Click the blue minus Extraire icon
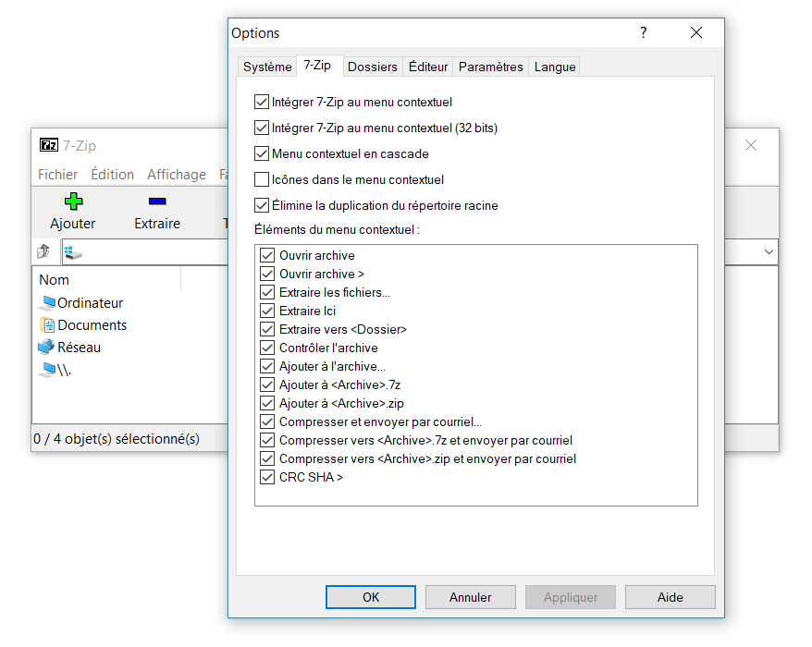The image size is (812, 647). (x=157, y=201)
